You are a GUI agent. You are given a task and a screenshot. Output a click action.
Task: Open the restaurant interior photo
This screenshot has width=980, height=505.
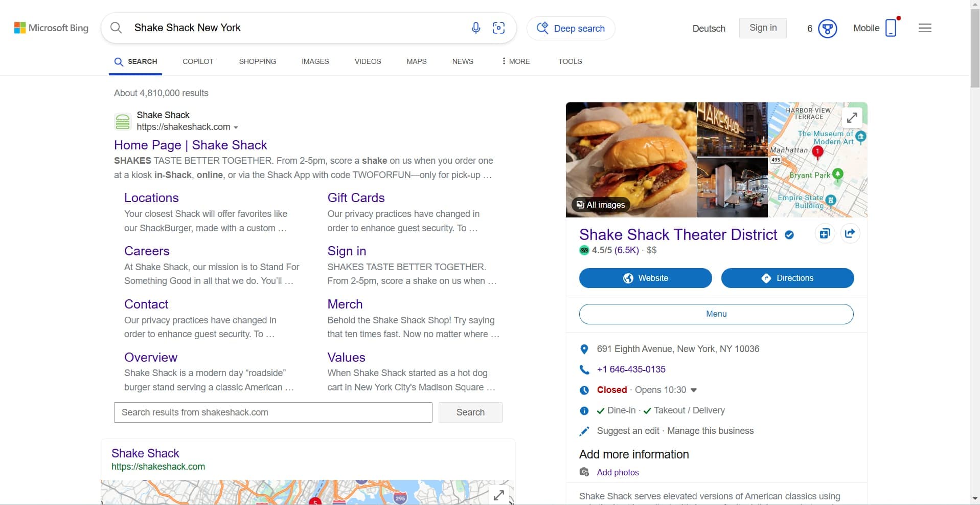point(733,188)
